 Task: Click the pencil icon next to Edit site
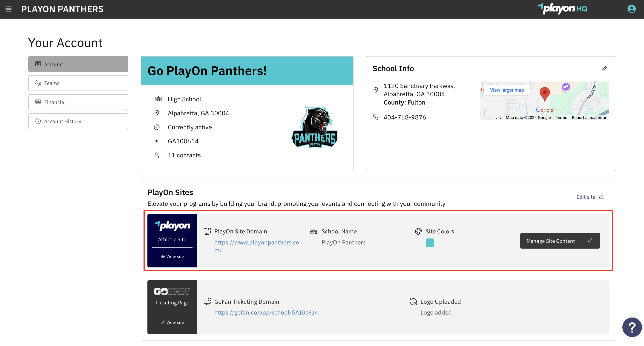(601, 196)
